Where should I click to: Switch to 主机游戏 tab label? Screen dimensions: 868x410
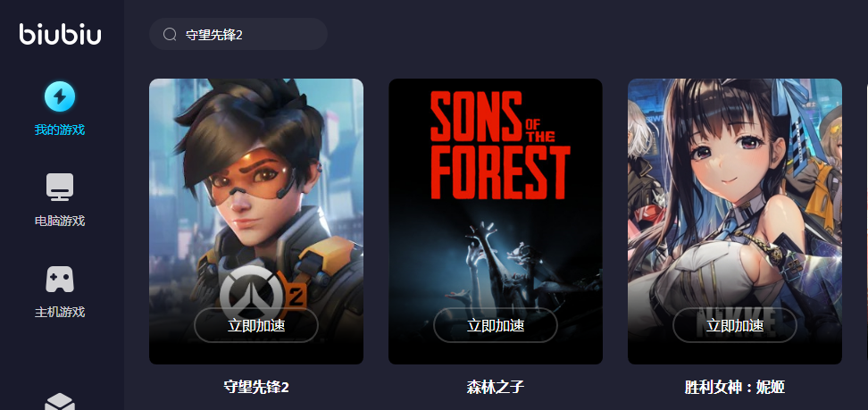click(60, 312)
